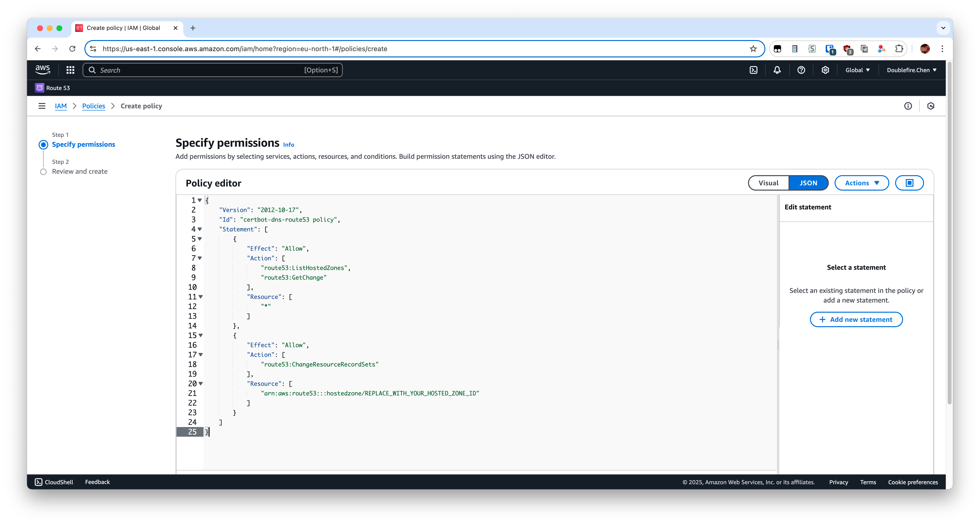Bookmark this page with the star icon
Screen dimensions: 980x525
753,49
